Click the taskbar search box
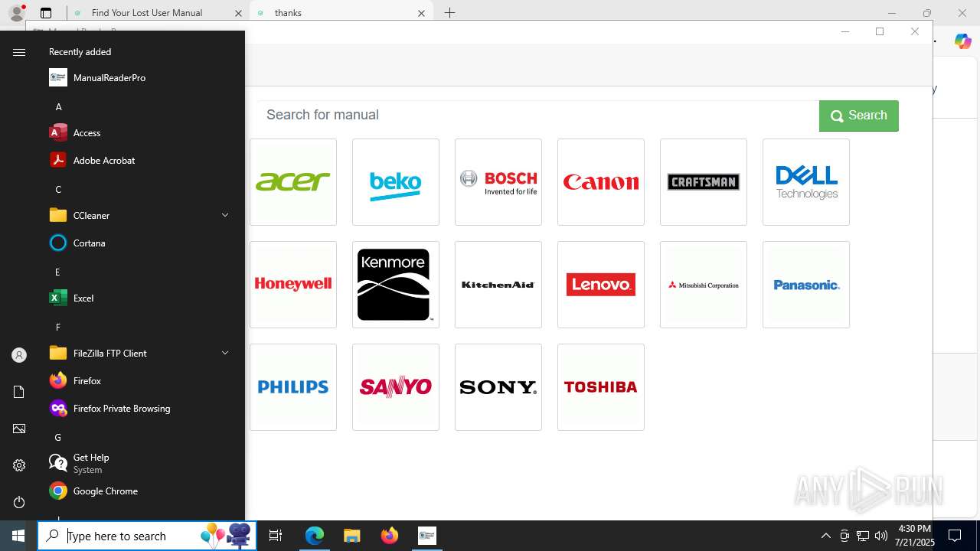This screenshot has width=980, height=551. 149,536
